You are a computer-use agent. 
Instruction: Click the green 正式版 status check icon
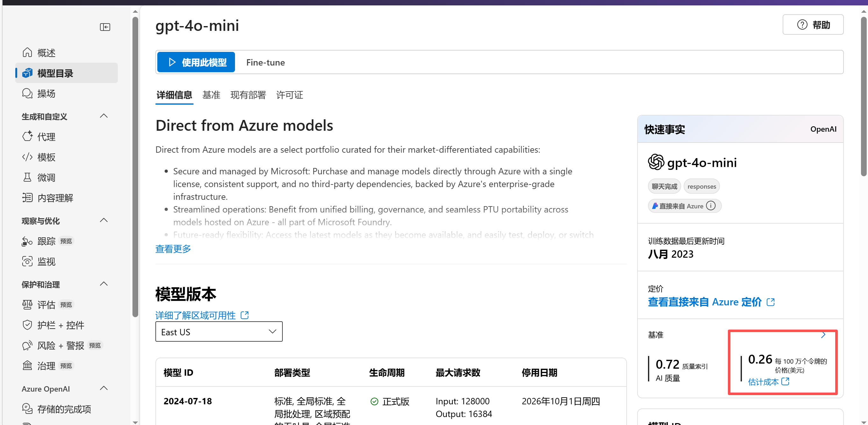pos(374,401)
